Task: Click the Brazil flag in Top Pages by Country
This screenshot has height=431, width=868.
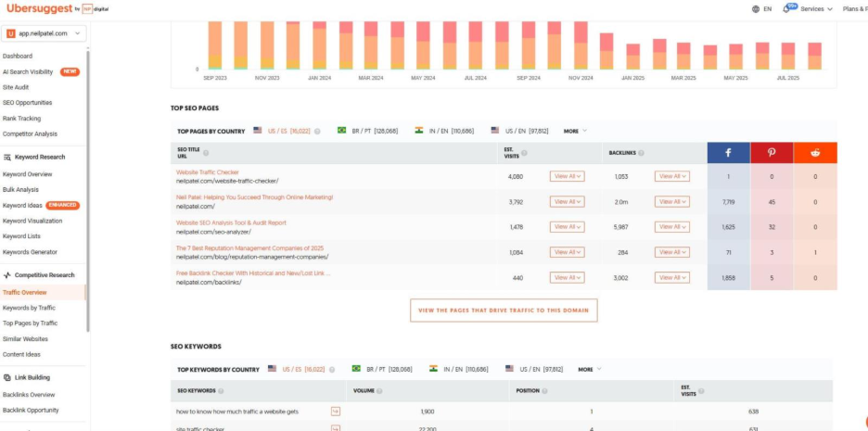Action: click(x=341, y=131)
